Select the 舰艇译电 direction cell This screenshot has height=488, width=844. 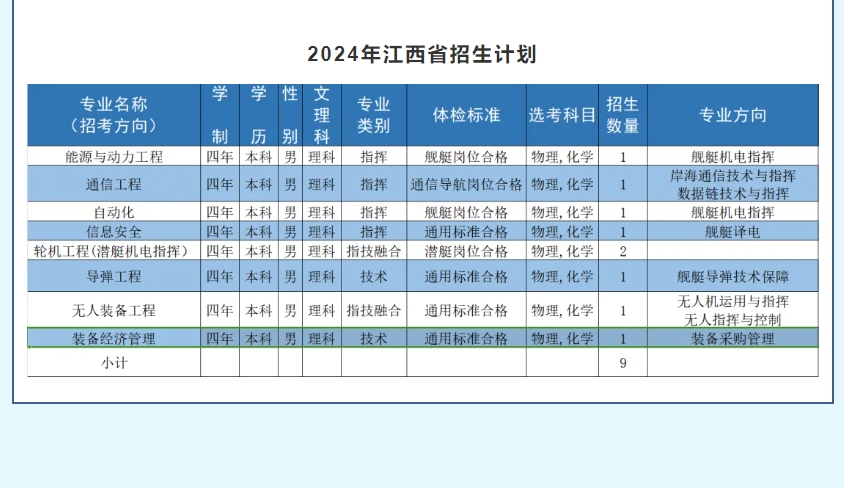[732, 231]
